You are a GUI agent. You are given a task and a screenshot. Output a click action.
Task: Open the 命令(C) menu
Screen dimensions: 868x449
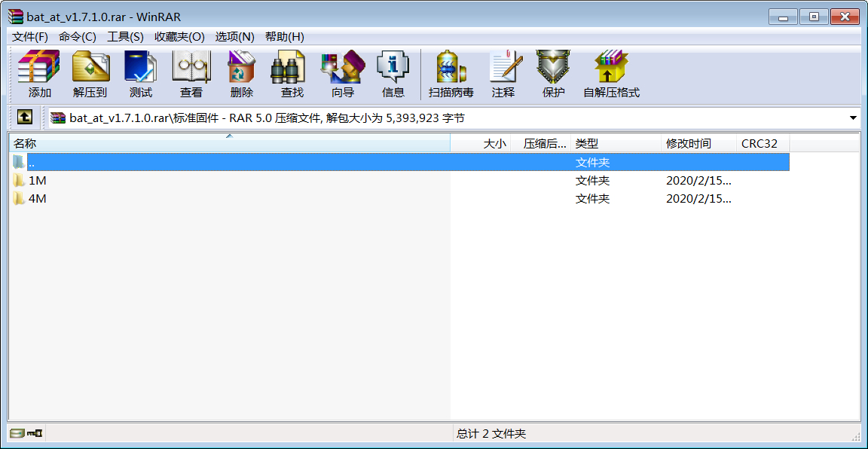[77, 37]
